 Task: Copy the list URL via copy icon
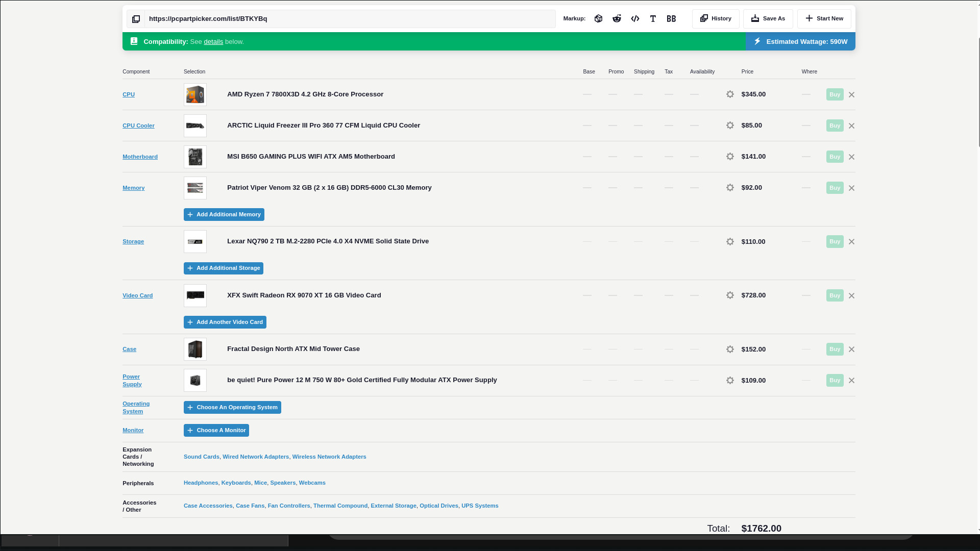[136, 19]
